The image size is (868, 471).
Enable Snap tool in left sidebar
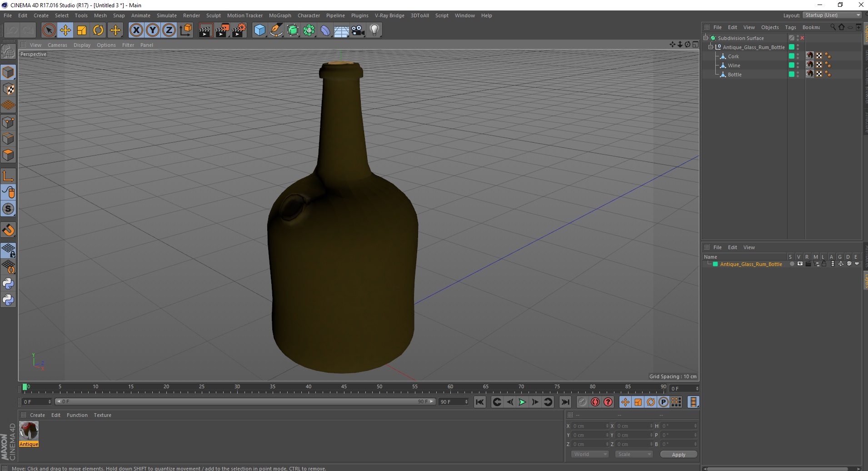tap(8, 209)
